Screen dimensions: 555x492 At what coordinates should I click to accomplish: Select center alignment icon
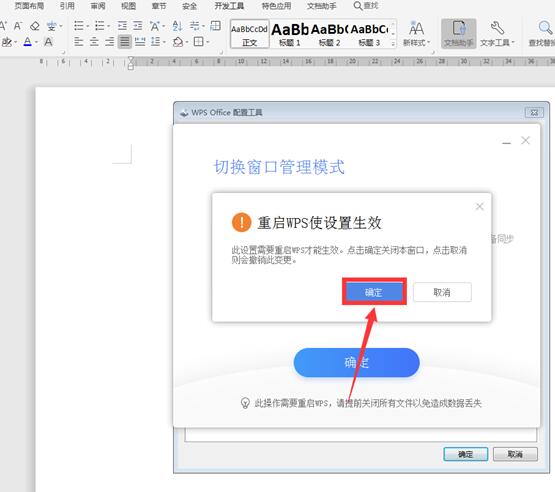pos(94,42)
